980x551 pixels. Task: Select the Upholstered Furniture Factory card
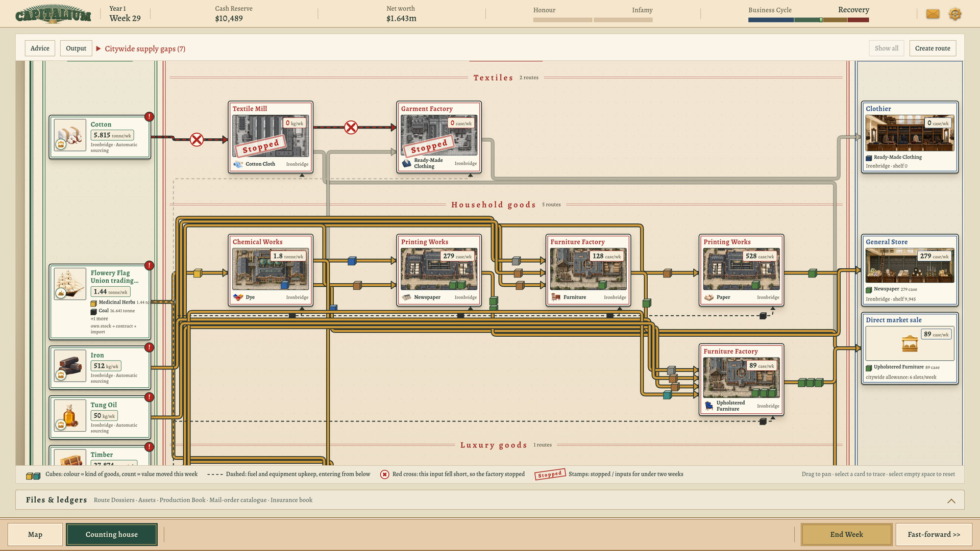[x=741, y=379]
